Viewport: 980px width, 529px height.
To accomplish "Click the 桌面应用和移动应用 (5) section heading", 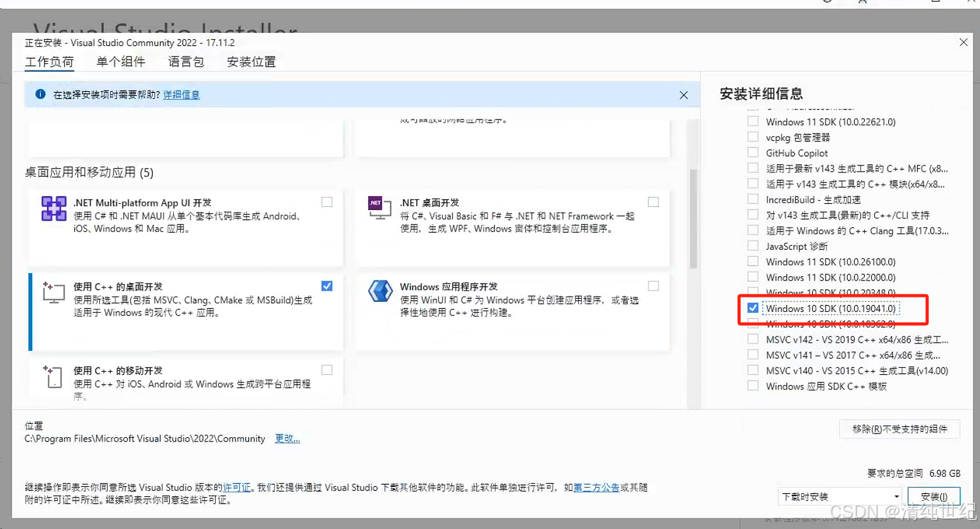I will click(89, 172).
